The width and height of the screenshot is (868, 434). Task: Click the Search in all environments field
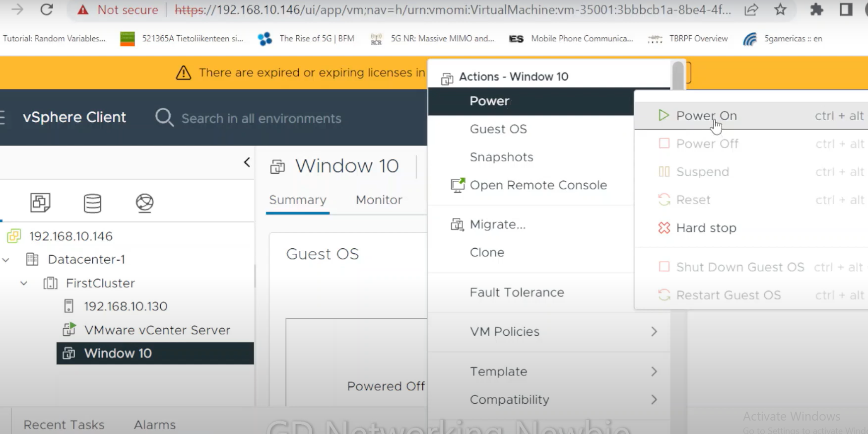click(262, 118)
